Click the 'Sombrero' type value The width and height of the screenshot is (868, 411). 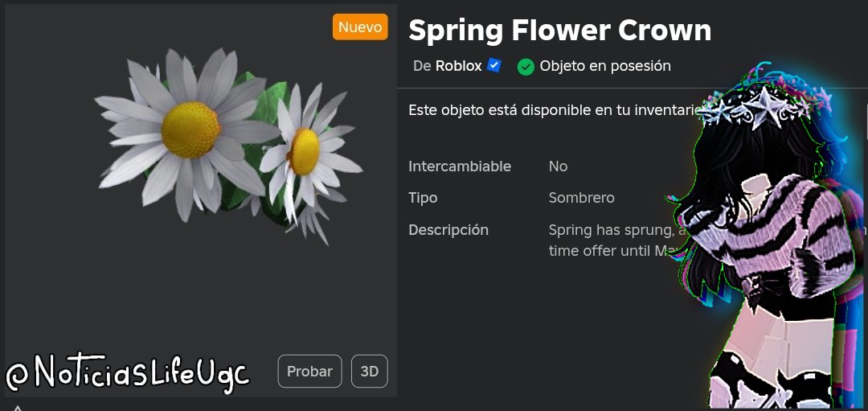click(581, 198)
